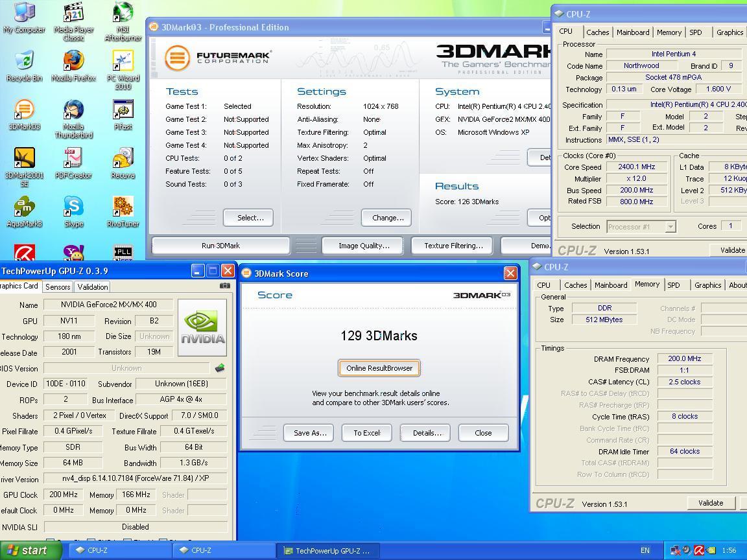
Task: Click the NVIDIA logo in GPU-Z
Action: pyautogui.click(x=202, y=327)
